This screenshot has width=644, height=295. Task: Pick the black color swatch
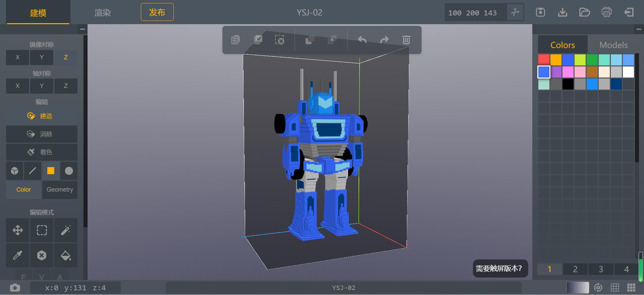(x=568, y=84)
